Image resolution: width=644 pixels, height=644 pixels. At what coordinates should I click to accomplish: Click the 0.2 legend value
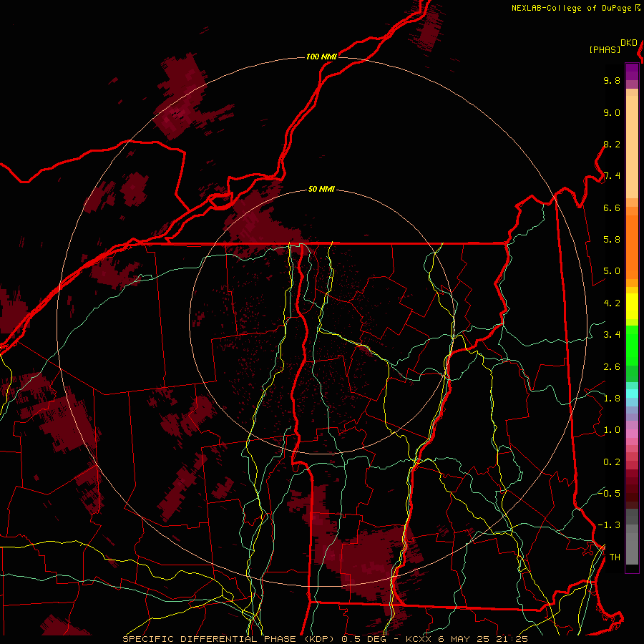pyautogui.click(x=612, y=462)
